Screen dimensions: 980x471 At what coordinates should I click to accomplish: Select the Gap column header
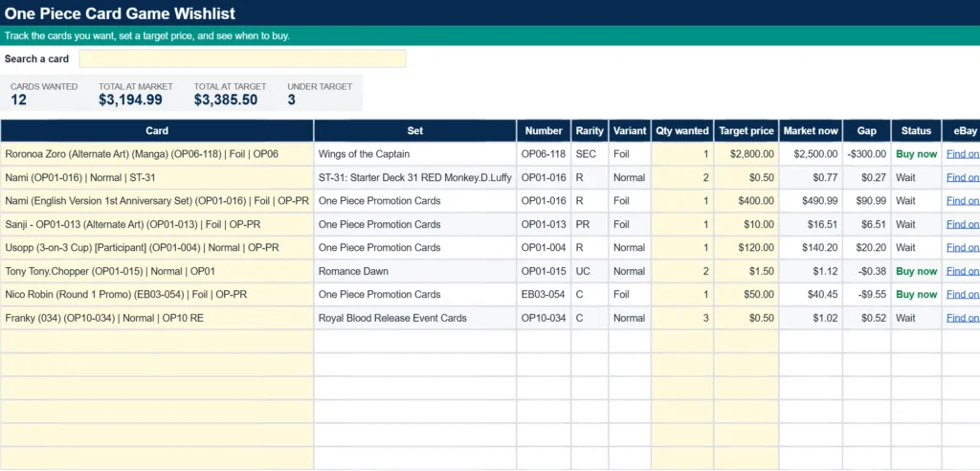pyautogui.click(x=867, y=131)
